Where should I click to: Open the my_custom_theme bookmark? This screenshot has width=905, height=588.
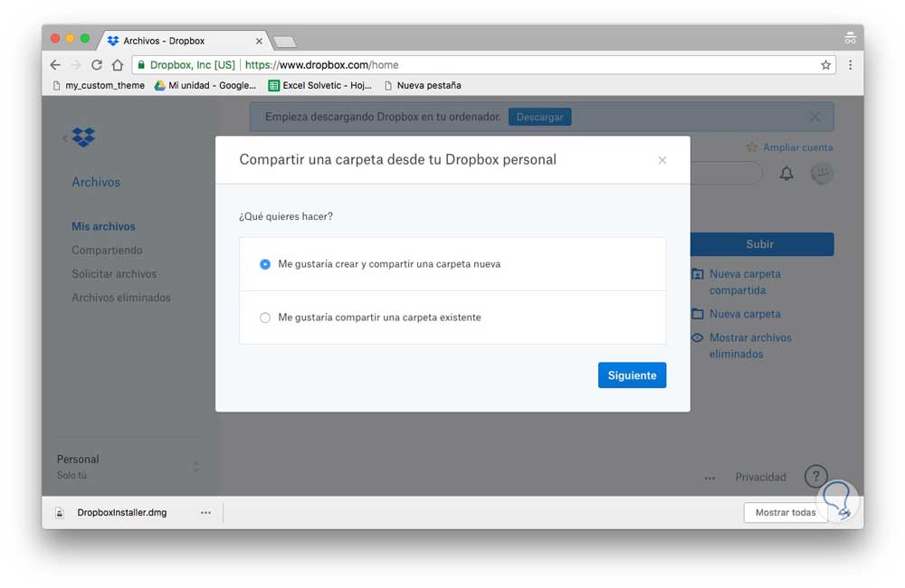[98, 85]
